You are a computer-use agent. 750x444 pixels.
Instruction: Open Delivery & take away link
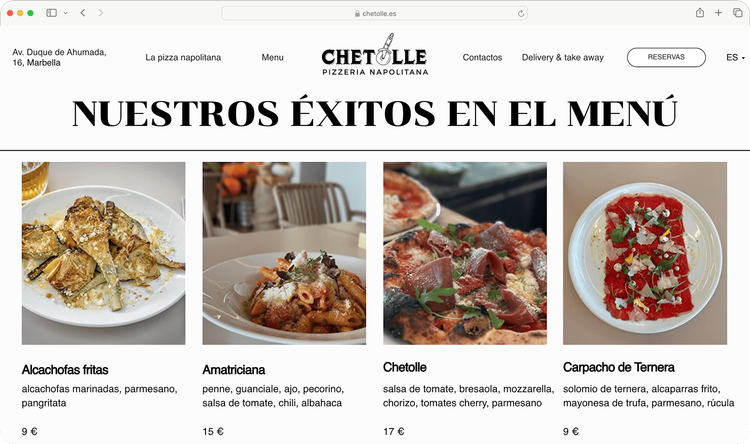(562, 57)
